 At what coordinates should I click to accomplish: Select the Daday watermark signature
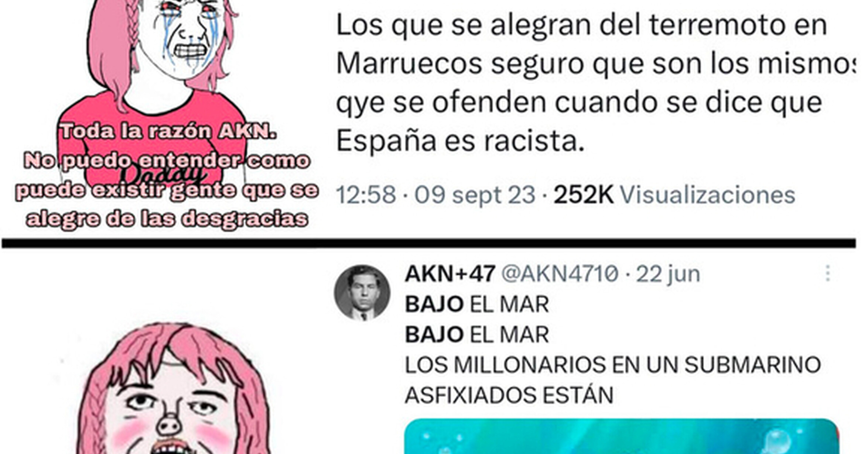(163, 174)
